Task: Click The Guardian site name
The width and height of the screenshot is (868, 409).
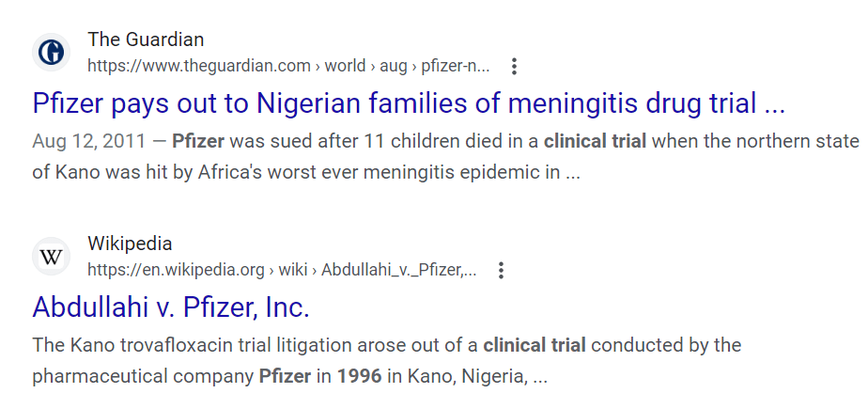Action: click(146, 39)
